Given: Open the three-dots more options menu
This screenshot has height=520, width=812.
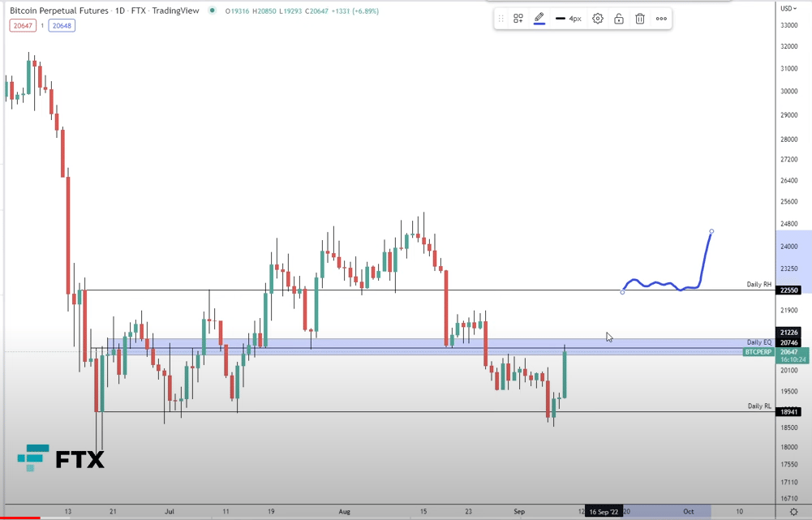Looking at the screenshot, I should [x=661, y=19].
